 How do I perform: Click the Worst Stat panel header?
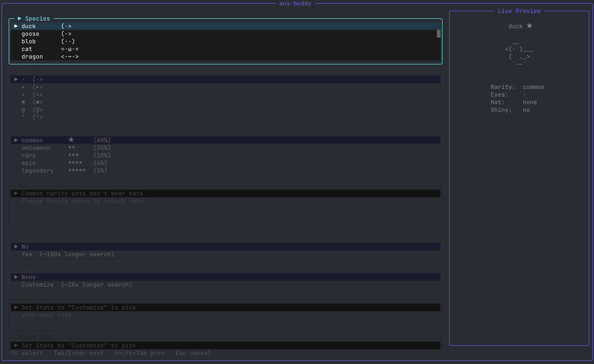(x=36, y=338)
